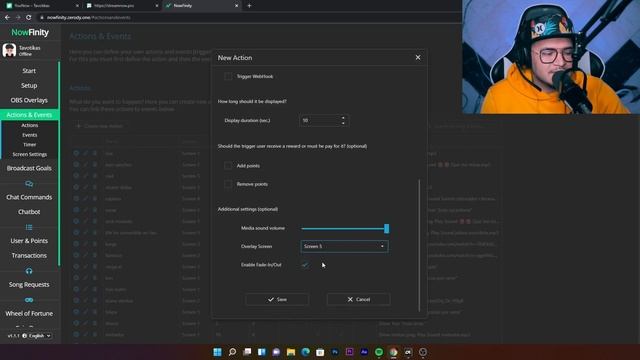
Task: Select Actions & Events sidebar item
Action: pyautogui.click(x=29, y=115)
